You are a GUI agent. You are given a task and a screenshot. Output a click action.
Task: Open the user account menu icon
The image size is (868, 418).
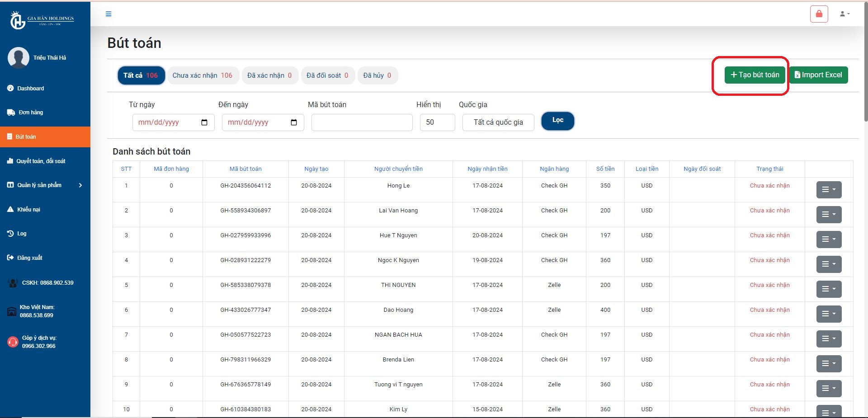844,14
